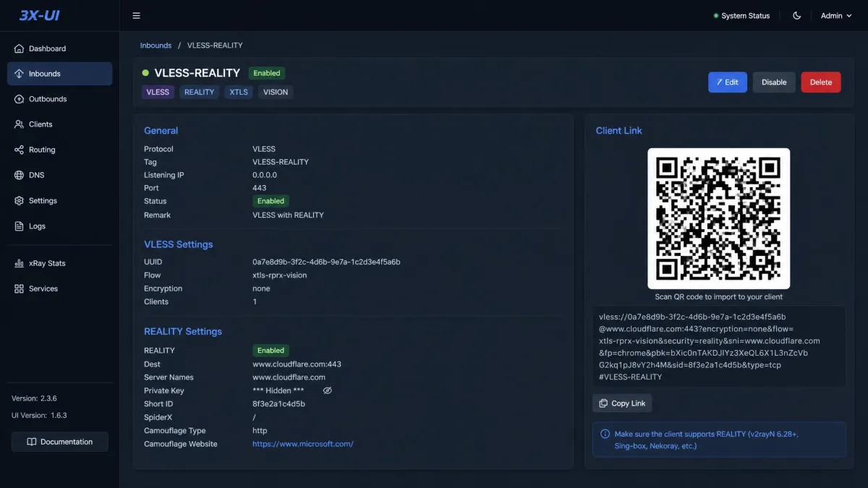Toggle dark mode moon icon
The height and width of the screenshot is (488, 868).
pos(797,16)
